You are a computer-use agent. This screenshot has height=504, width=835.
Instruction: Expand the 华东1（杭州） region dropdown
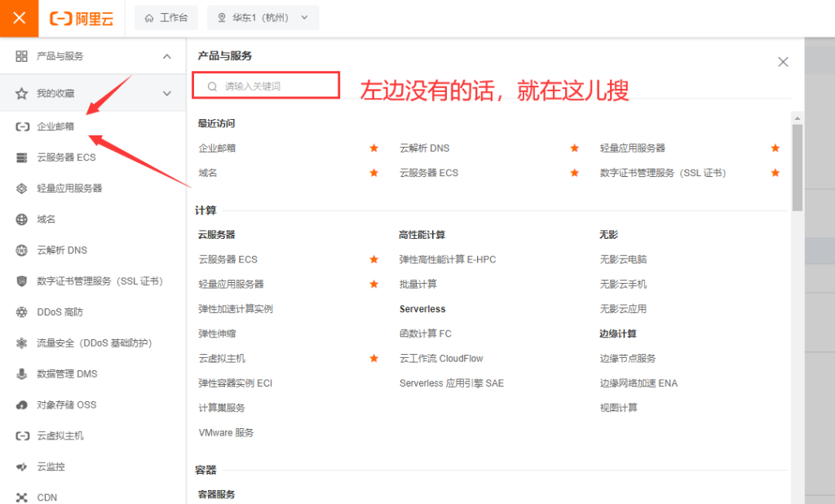pyautogui.click(x=263, y=18)
